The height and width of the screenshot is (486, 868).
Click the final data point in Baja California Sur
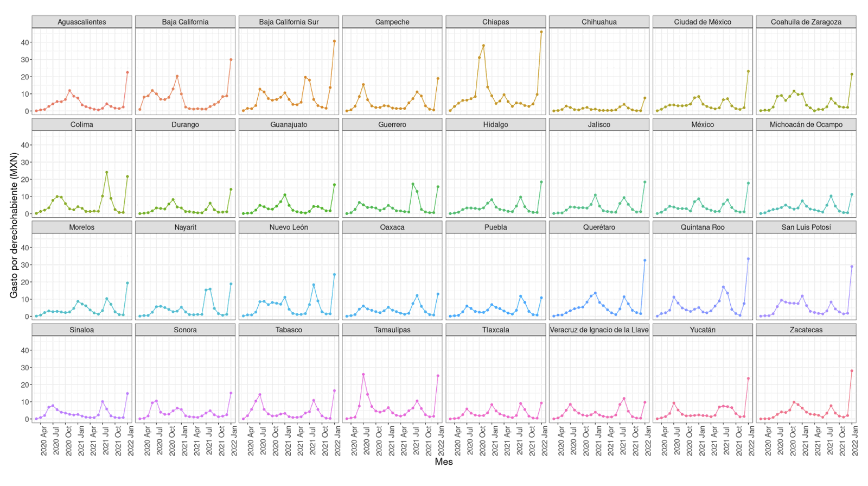click(334, 41)
